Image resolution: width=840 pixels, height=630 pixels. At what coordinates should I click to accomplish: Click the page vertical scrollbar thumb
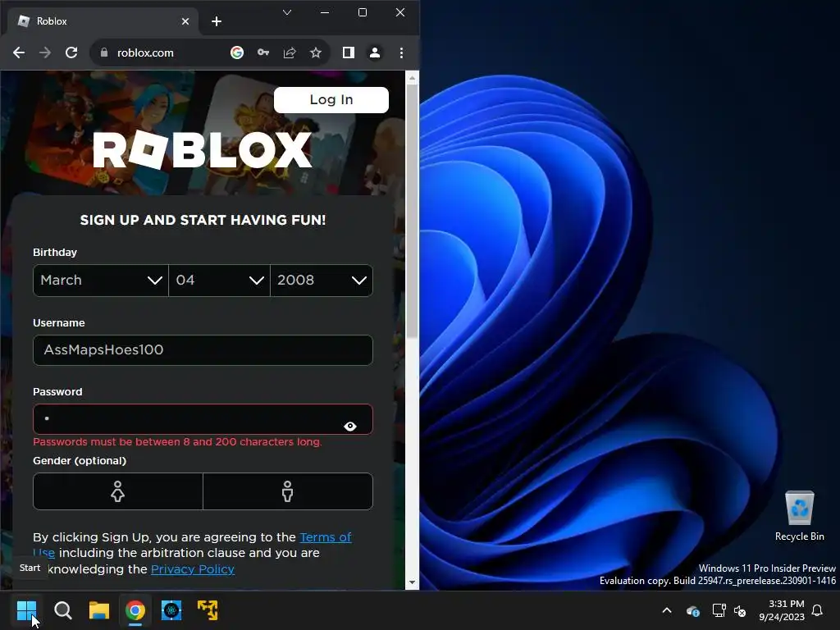coord(412,211)
